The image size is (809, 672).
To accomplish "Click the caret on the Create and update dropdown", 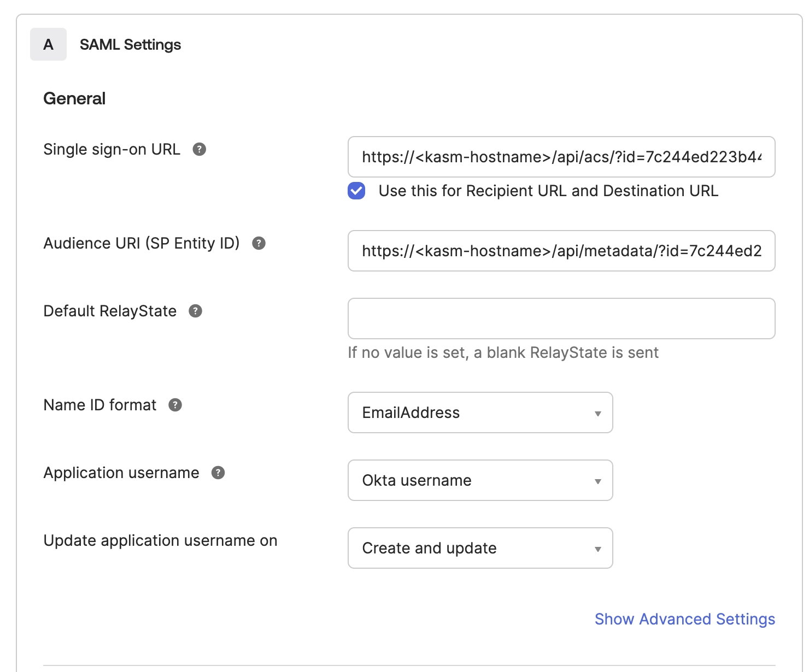I will tap(597, 549).
